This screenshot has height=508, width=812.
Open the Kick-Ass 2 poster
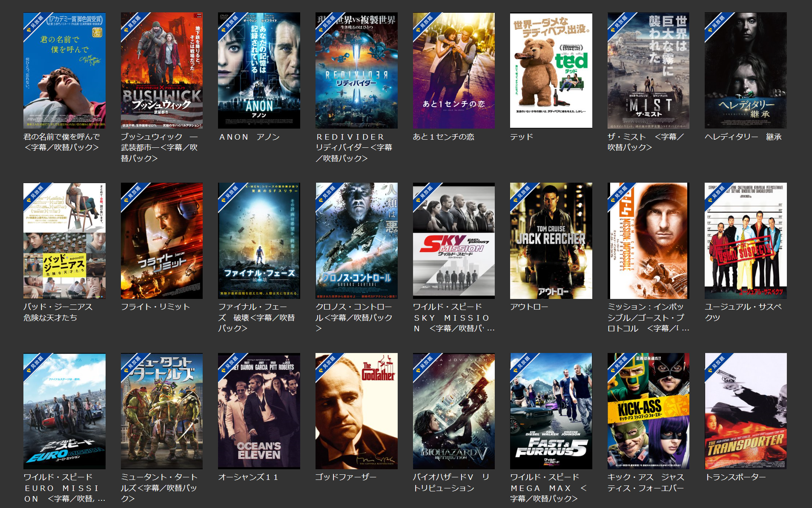(x=648, y=411)
